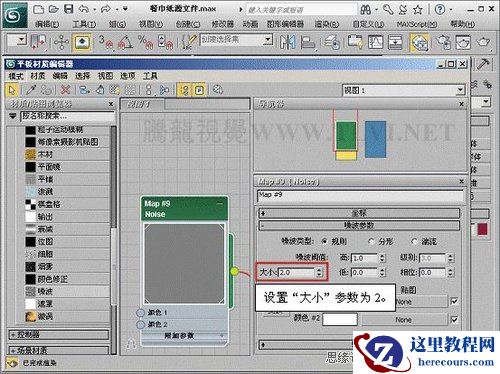Collapse the Map #9 Noise node

tap(220, 203)
